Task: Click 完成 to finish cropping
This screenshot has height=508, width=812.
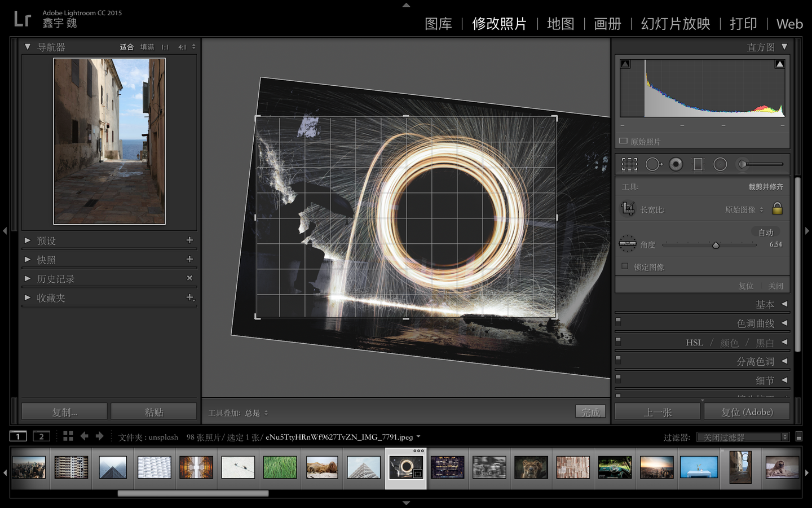Action: coord(590,412)
